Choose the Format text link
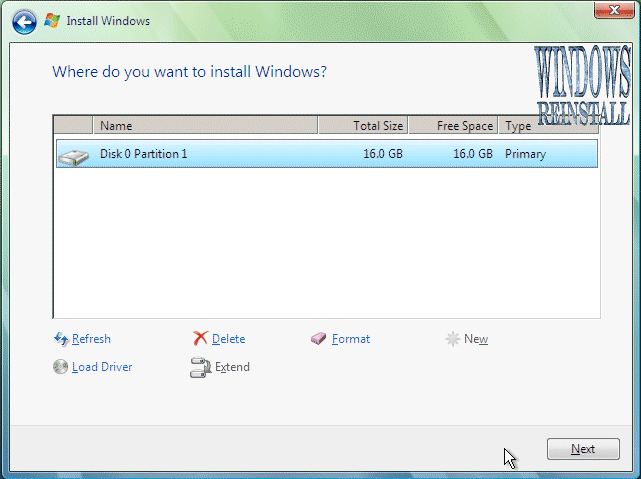Viewport: 641px width, 479px height. [351, 339]
